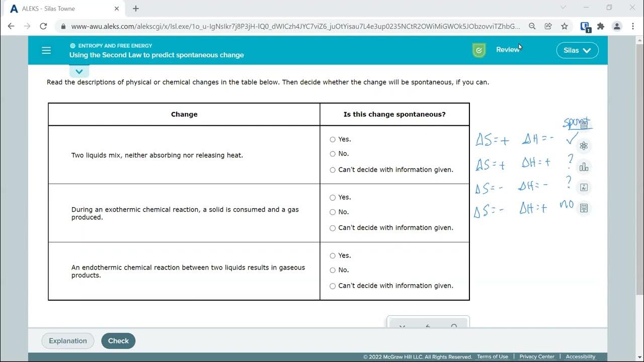Choose Can't decide for endothermic reaction

point(333,286)
